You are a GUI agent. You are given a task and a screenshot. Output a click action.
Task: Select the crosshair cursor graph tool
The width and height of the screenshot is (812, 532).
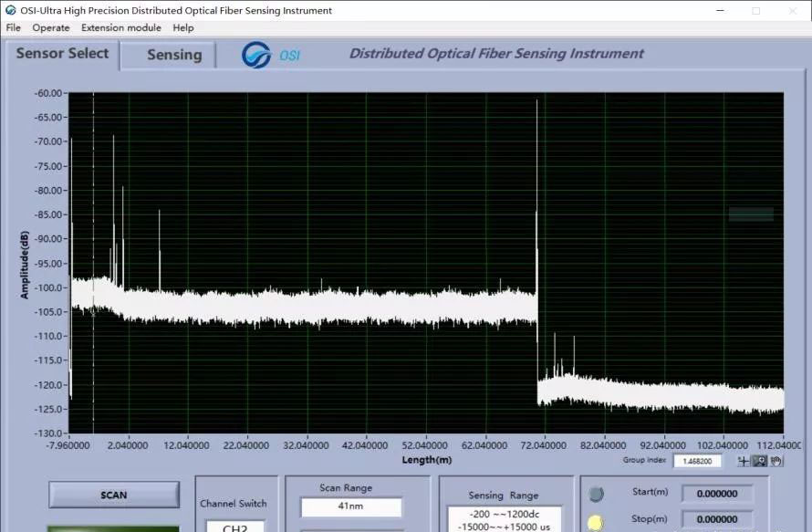744,461
